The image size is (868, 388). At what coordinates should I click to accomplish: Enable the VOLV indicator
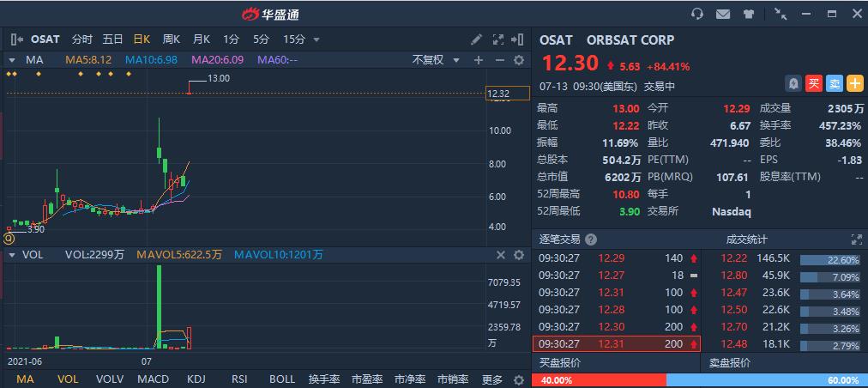(110, 379)
